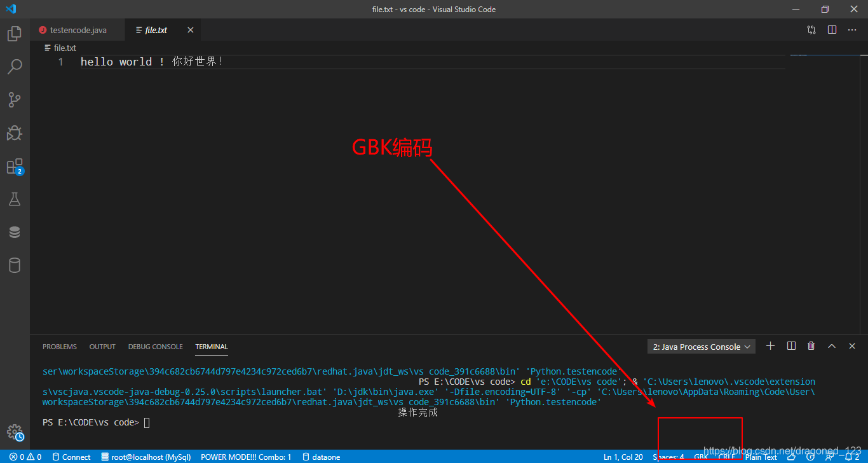Create a new terminal with plus icon
868x463 pixels.
coord(770,346)
